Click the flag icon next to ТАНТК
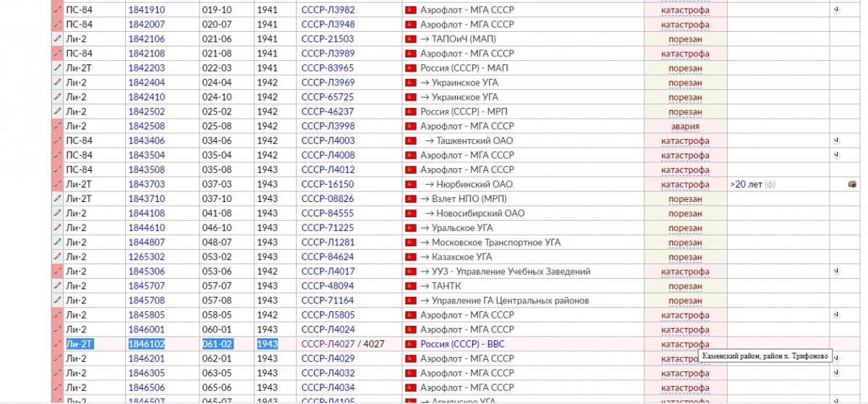868x404 pixels. 412,286
